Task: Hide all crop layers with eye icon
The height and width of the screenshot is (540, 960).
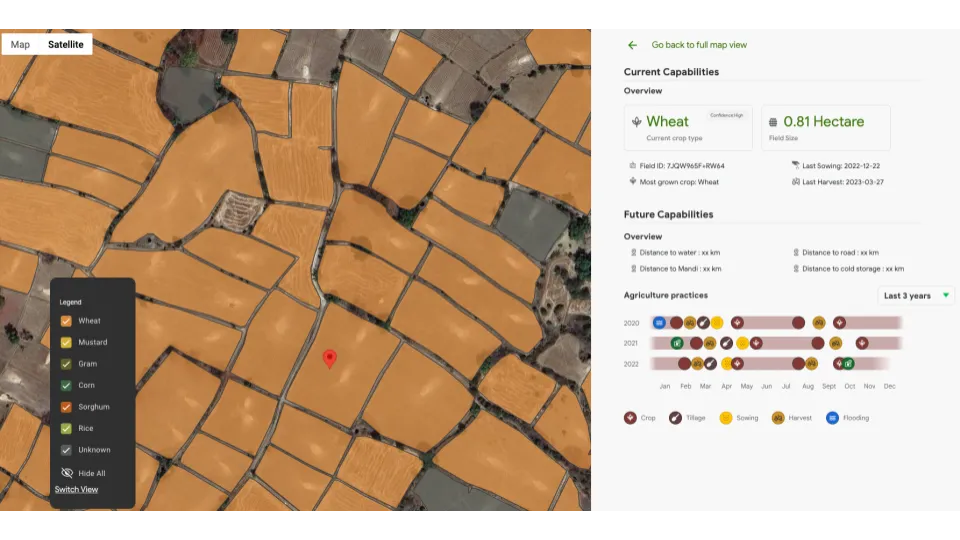Action: [x=67, y=473]
